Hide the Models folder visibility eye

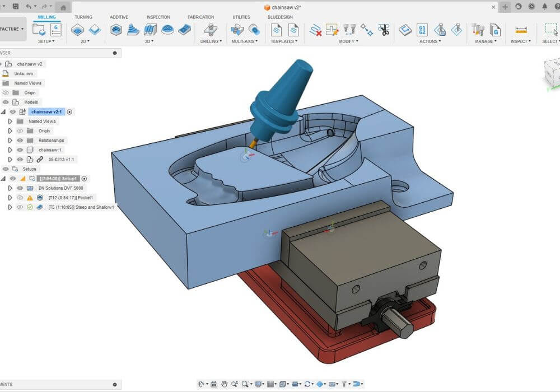click(4, 102)
